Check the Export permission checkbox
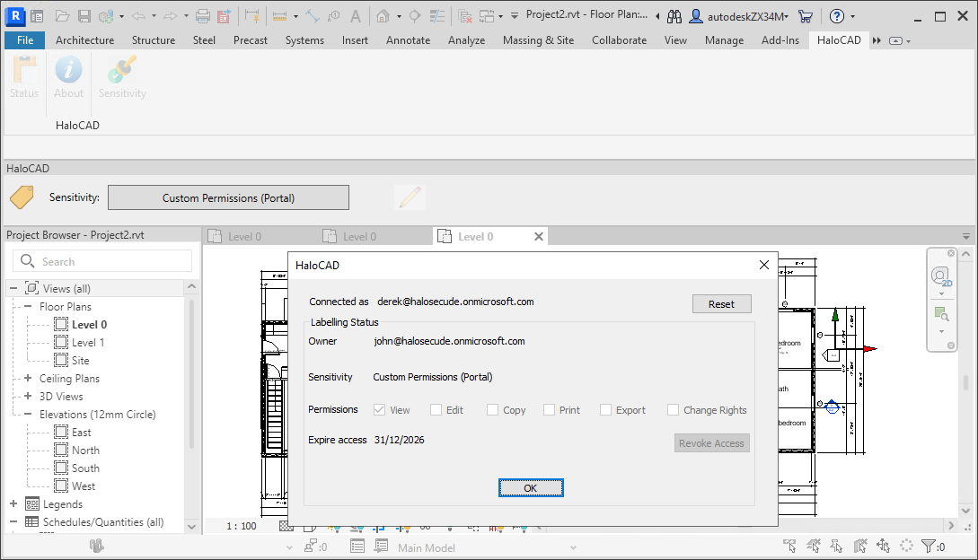 [605, 410]
